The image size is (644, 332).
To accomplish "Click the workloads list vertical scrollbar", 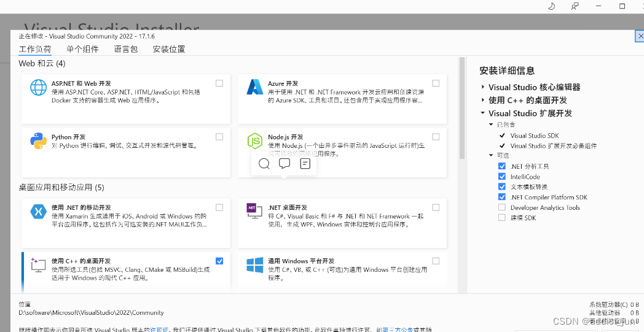I will pyautogui.click(x=461, y=107).
